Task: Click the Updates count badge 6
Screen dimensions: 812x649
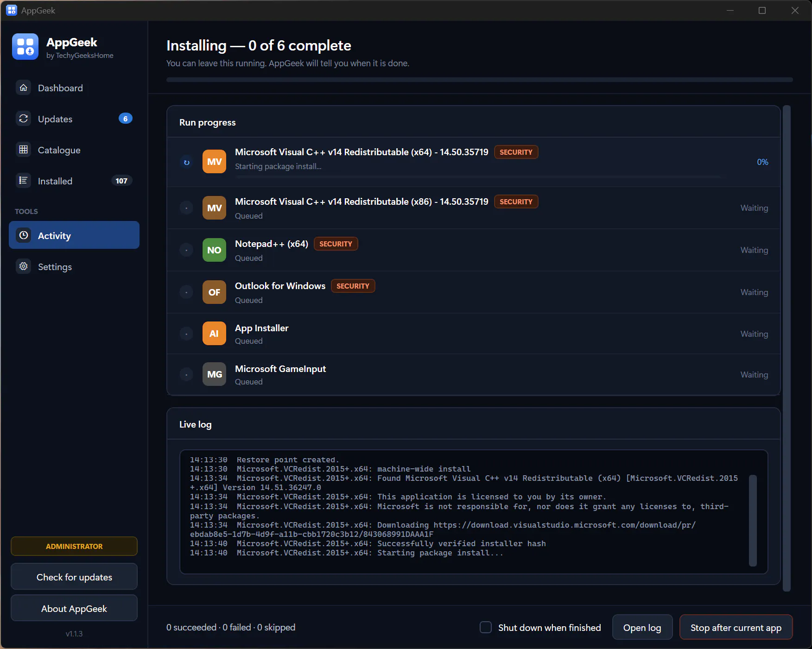Action: (125, 119)
